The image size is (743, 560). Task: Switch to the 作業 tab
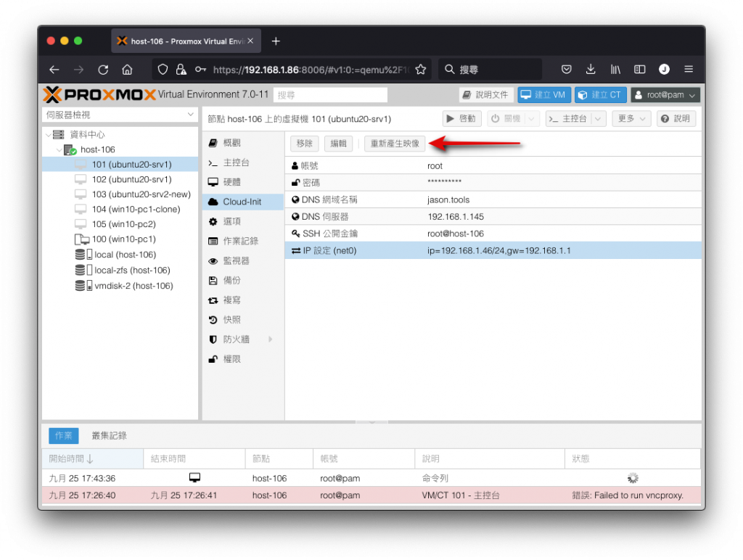(64, 436)
